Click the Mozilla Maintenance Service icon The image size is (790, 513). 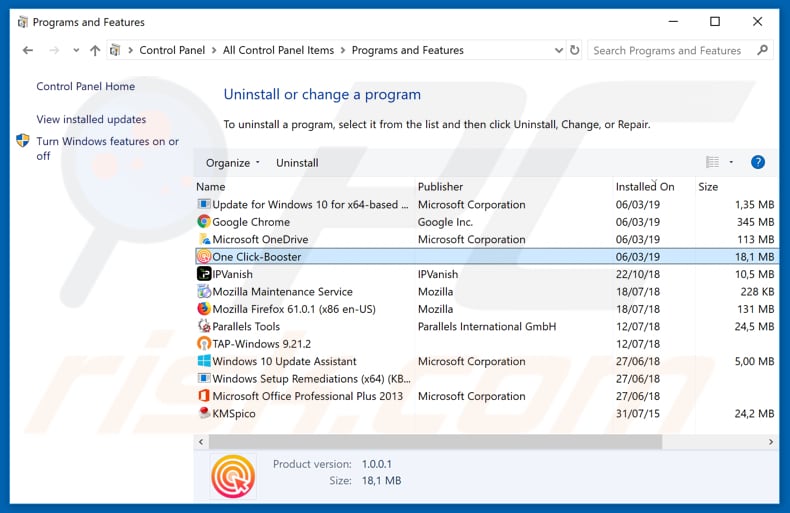tap(204, 291)
